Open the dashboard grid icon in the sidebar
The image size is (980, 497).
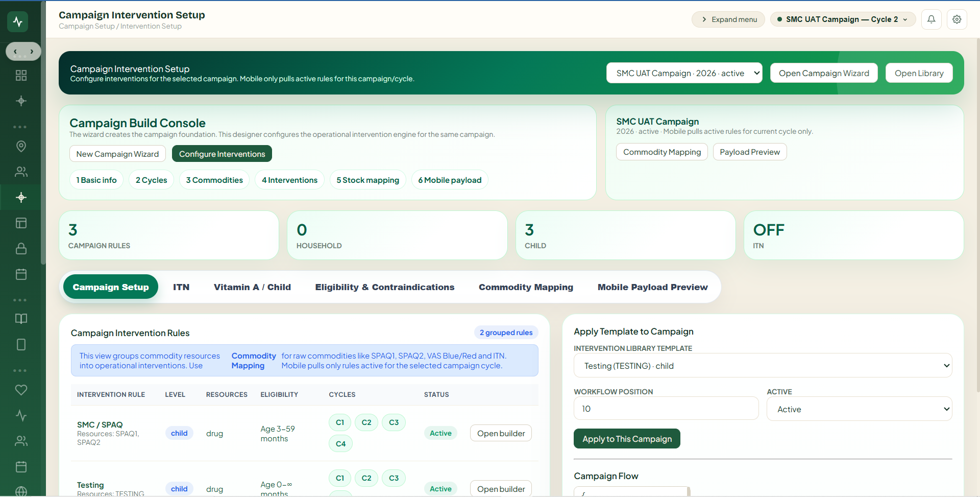(21, 76)
